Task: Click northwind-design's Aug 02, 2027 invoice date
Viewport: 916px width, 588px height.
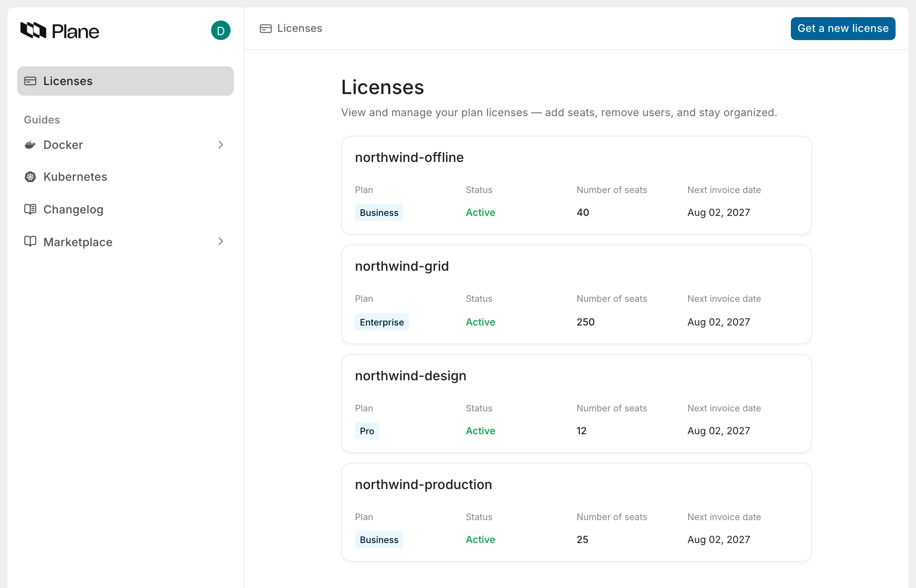Action: [719, 431]
